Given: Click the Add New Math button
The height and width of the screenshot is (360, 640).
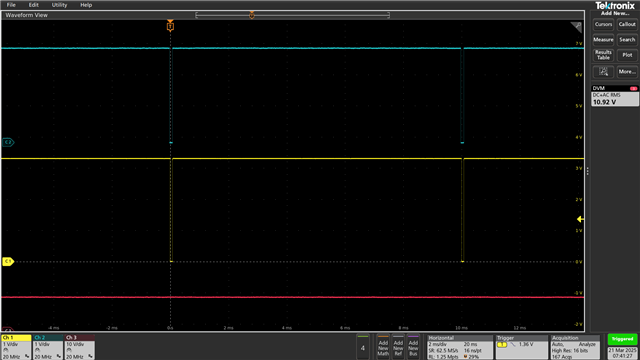Looking at the screenshot, I should [383, 347].
